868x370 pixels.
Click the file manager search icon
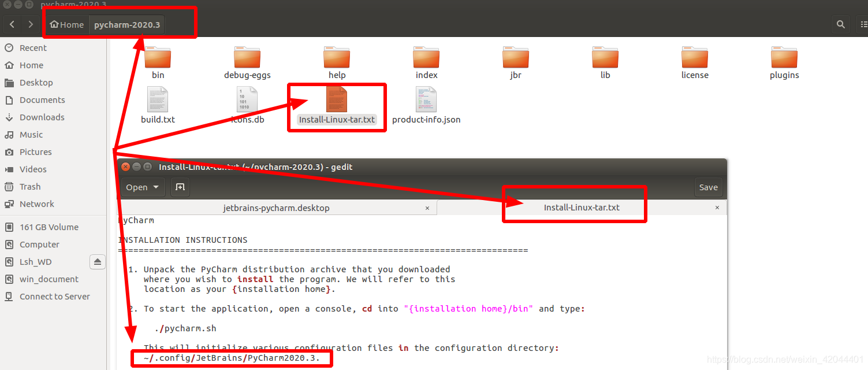coord(841,25)
